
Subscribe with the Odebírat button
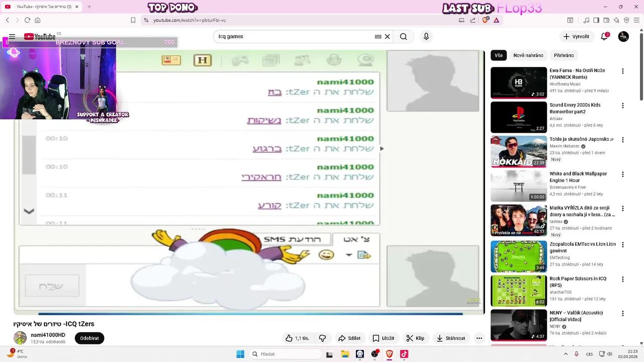[89, 338]
